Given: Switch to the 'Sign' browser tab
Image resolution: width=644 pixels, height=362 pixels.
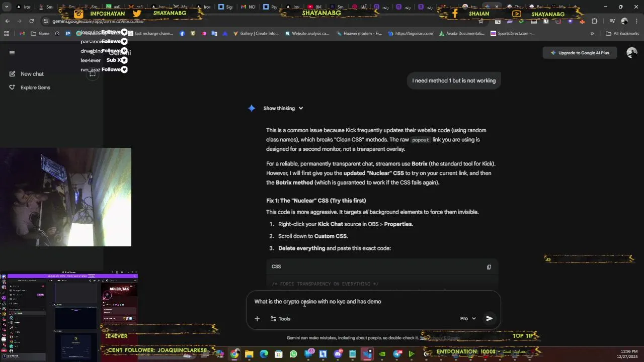Looking at the screenshot, I should click(x=225, y=7).
